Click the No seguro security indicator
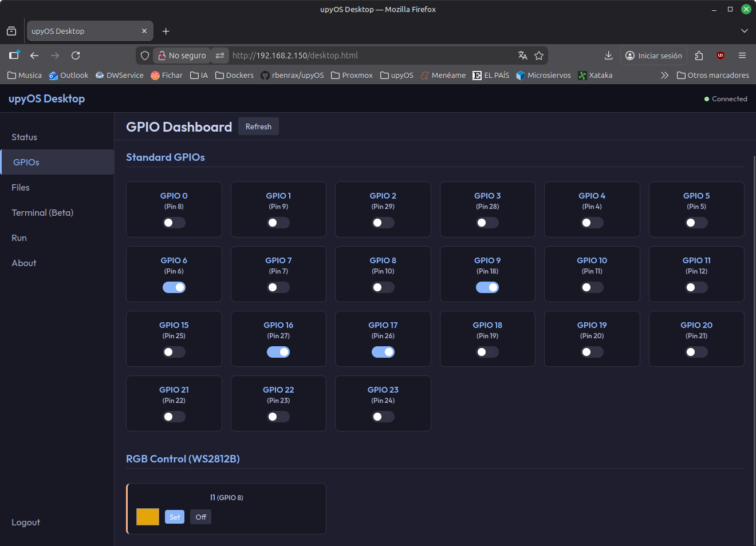 click(182, 56)
